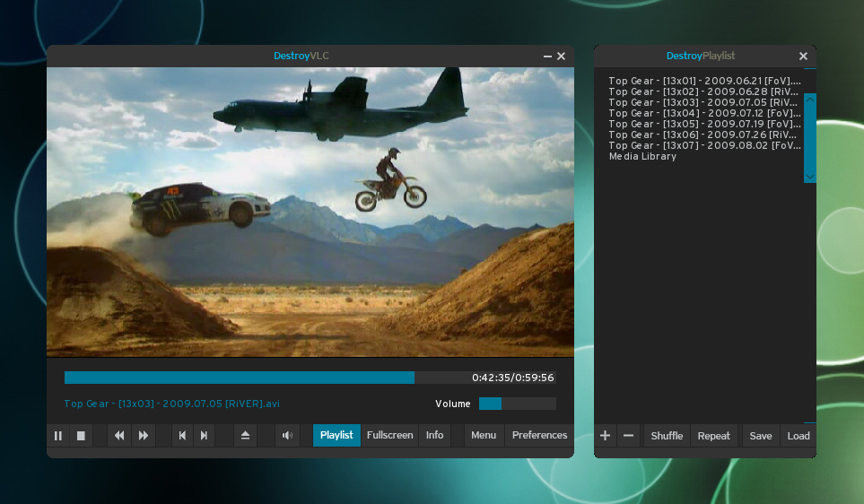This screenshot has width=864, height=504.
Task: Select Top Gear [13x01] 2009.06.21 entry
Action: click(x=705, y=81)
